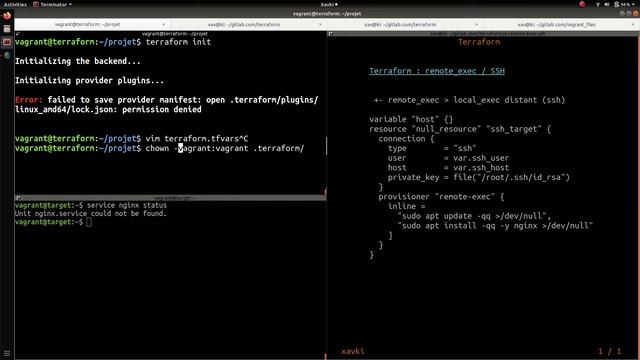
Task: Click the 'host = var.ssh_host' line
Action: (x=448, y=167)
